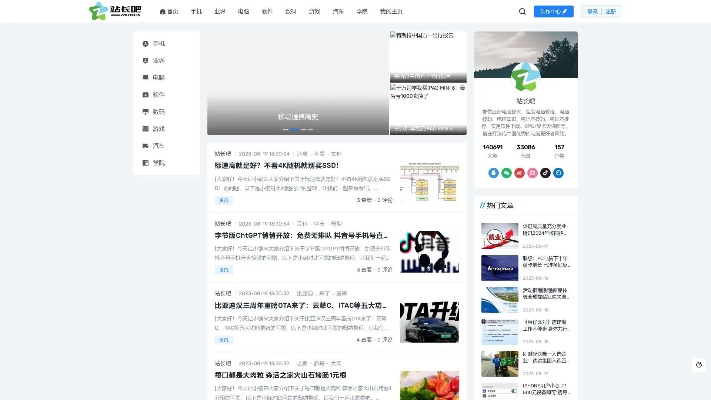Click the blue tag under the ChatGPT article
The height and width of the screenshot is (400, 711).
[x=224, y=270]
